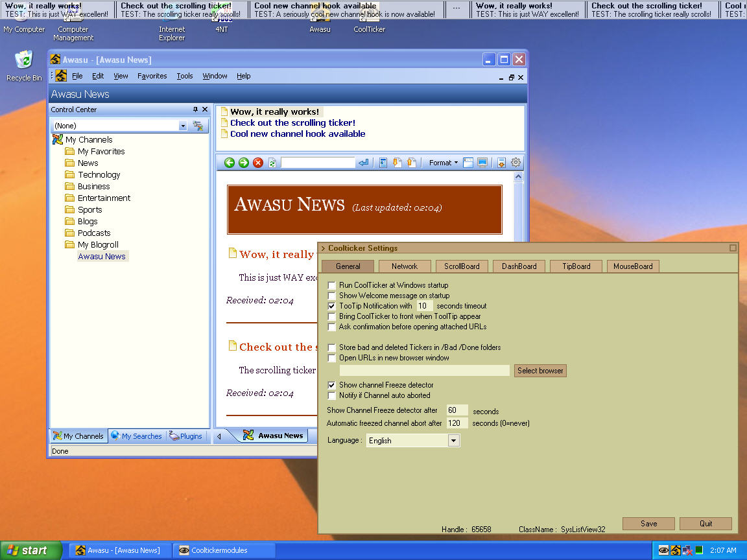The width and height of the screenshot is (747, 560).
Task: Select Awasu News channel in tree
Action: 102,256
